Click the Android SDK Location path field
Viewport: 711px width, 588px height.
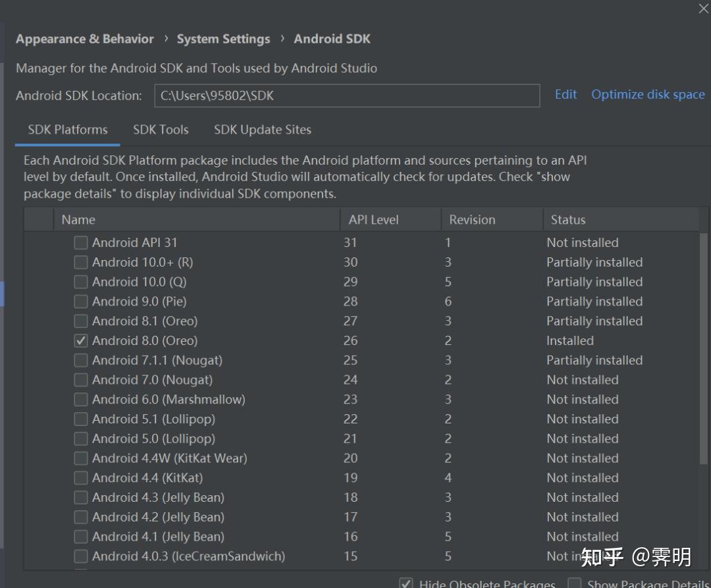347,95
